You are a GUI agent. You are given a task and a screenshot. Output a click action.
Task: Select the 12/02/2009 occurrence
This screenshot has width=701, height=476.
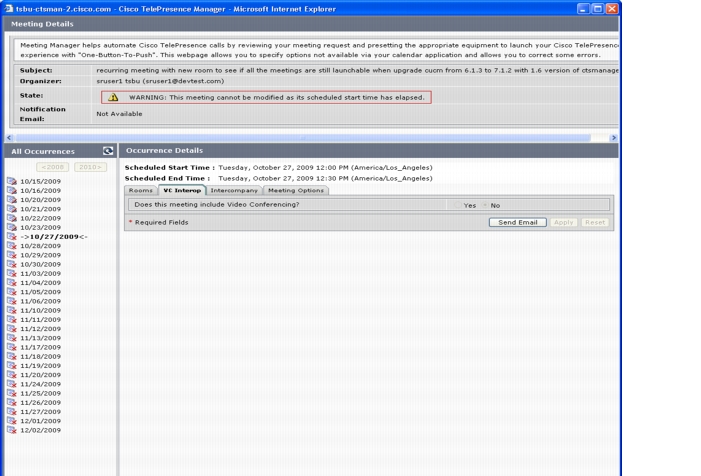coord(40,430)
